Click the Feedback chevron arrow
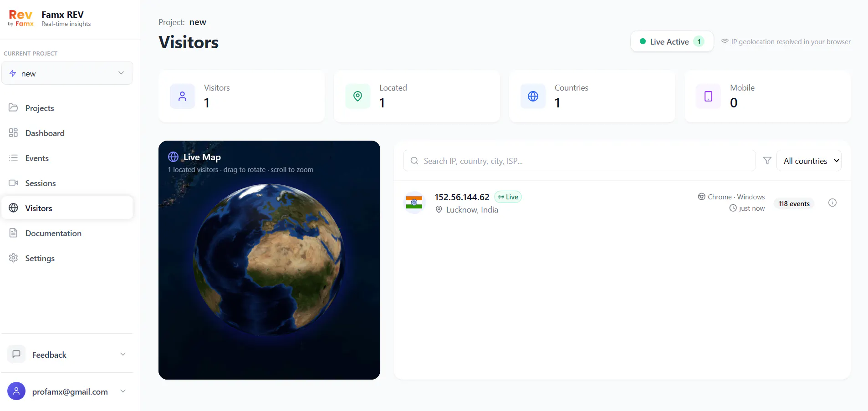868x411 pixels. 123,354
